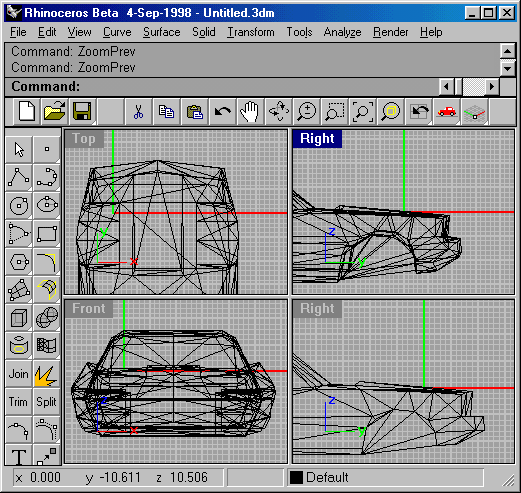This screenshot has height=493, width=521.
Task: Cut selection with scissors icon
Action: coord(138,111)
